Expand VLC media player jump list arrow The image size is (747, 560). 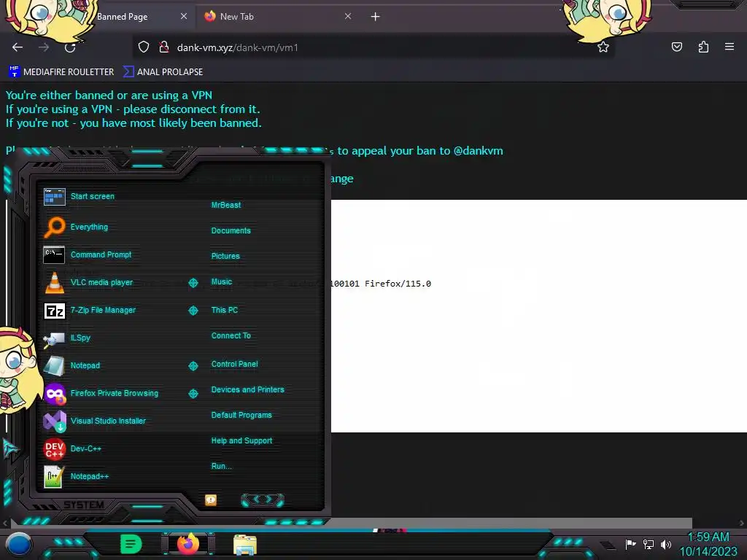point(193,283)
